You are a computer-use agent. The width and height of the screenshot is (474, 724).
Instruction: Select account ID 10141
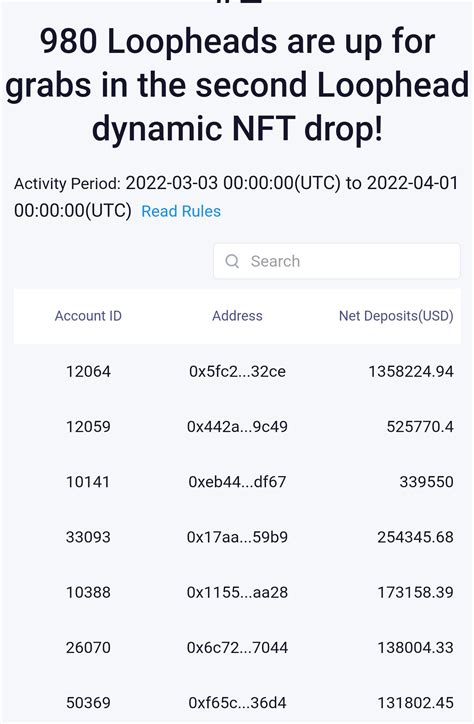pos(88,482)
